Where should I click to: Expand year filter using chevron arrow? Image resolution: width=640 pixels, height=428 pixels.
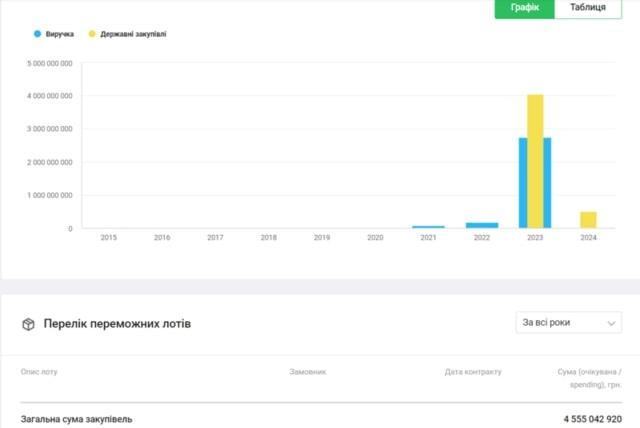tap(610, 323)
